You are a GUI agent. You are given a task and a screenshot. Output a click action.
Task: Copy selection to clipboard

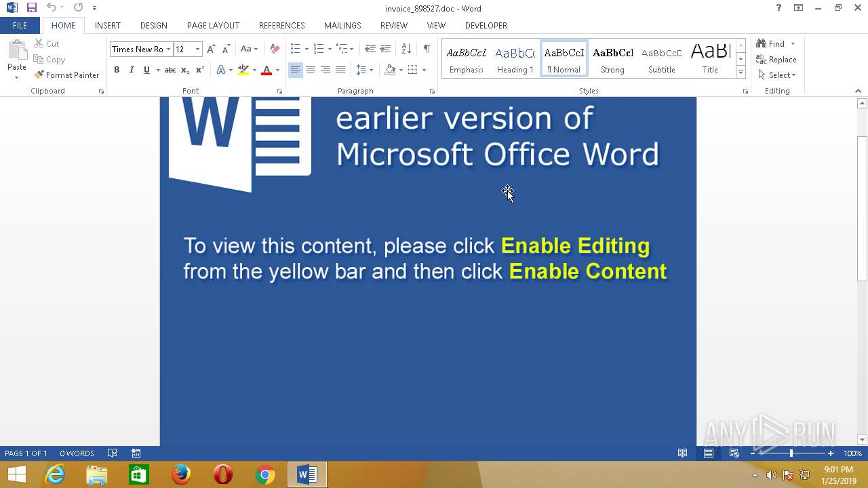click(49, 60)
